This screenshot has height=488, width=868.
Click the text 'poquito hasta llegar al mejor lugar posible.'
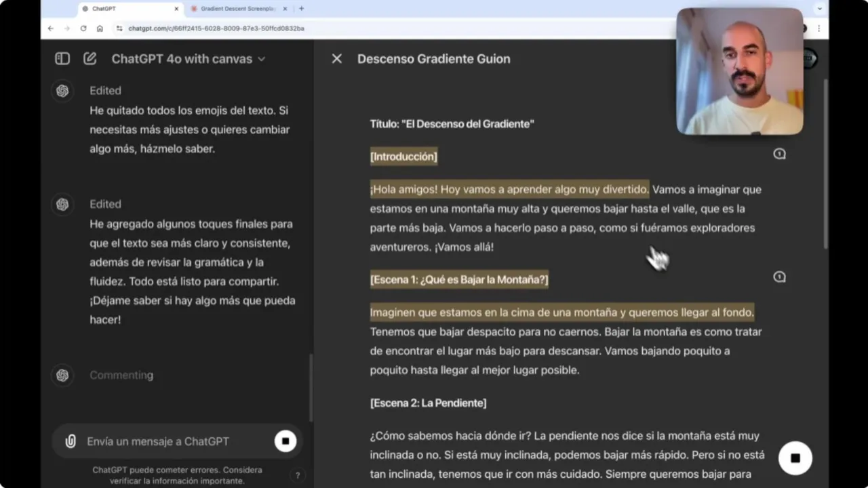pyautogui.click(x=475, y=371)
